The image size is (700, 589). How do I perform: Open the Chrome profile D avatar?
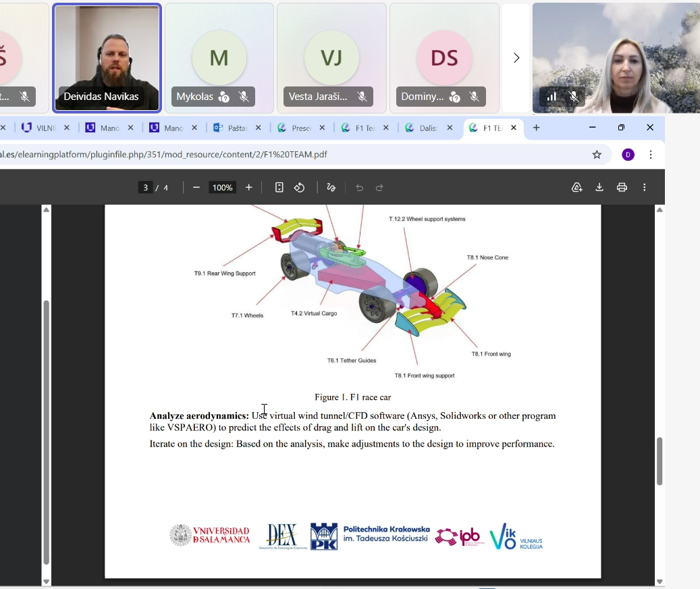click(x=628, y=155)
